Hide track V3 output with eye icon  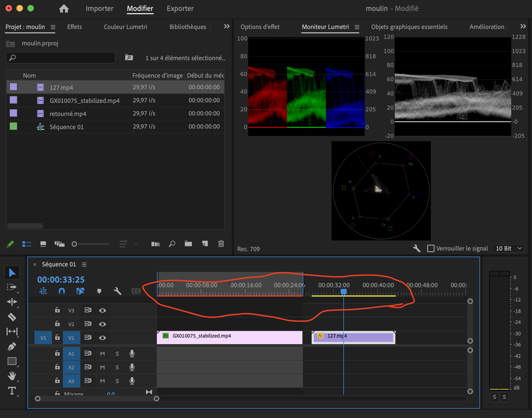point(103,310)
